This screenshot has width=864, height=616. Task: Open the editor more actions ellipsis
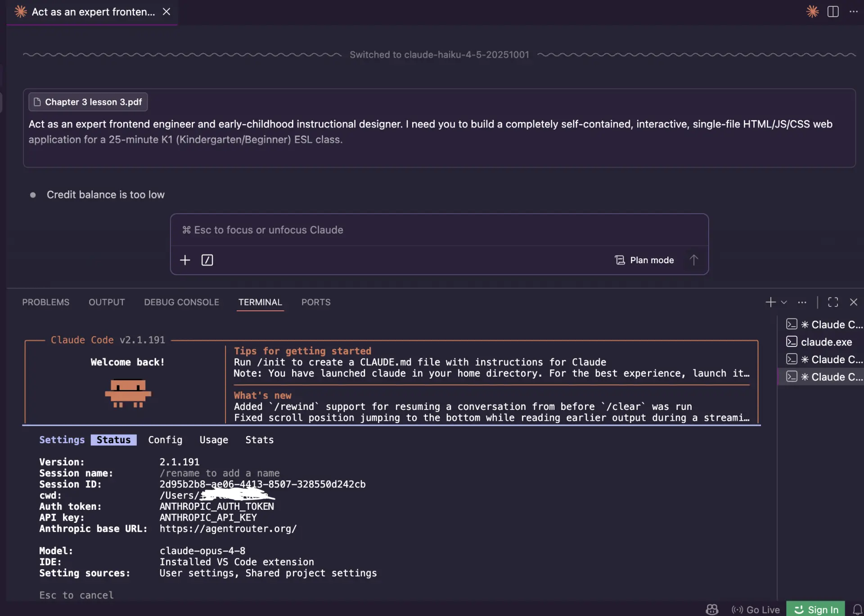[x=854, y=12]
